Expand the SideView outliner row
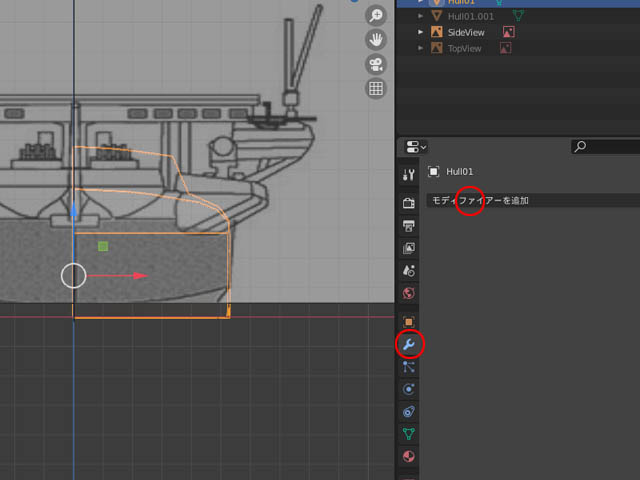This screenshot has width=640, height=480. pyautogui.click(x=420, y=32)
